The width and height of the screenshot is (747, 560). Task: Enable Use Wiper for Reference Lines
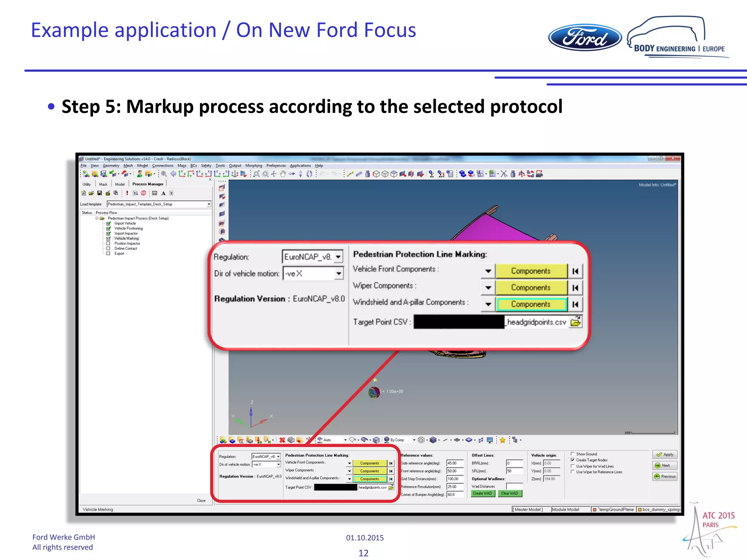pyautogui.click(x=573, y=472)
